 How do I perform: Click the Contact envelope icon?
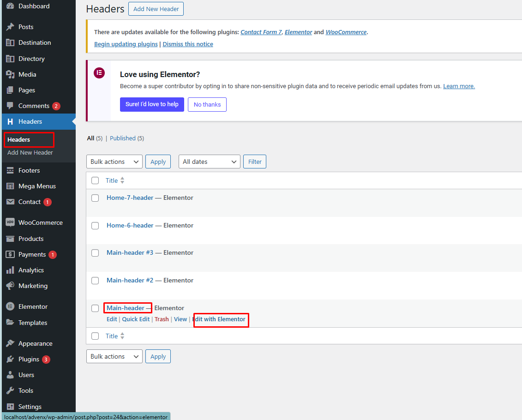10,202
